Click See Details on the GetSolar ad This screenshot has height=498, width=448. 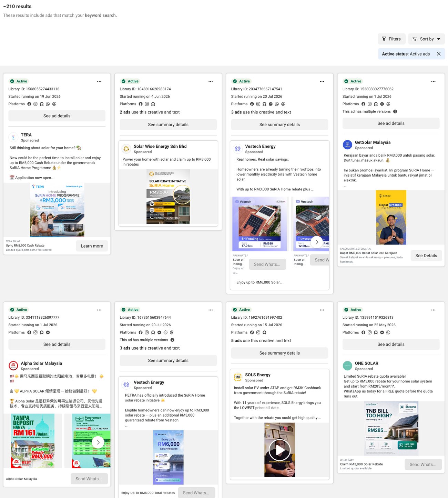[426, 256]
